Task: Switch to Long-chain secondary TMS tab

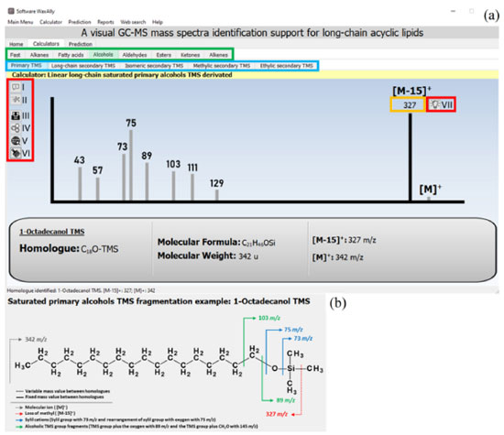Action: click(83, 66)
